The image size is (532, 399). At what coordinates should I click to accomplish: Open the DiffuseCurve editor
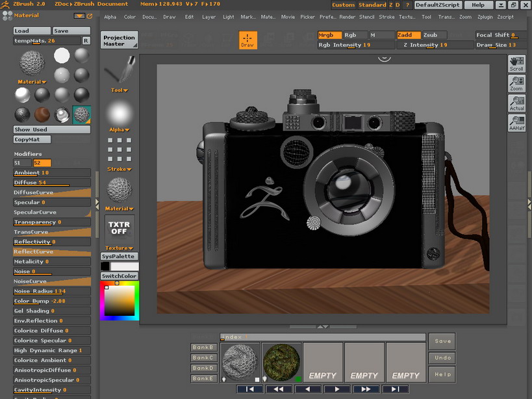click(x=52, y=192)
